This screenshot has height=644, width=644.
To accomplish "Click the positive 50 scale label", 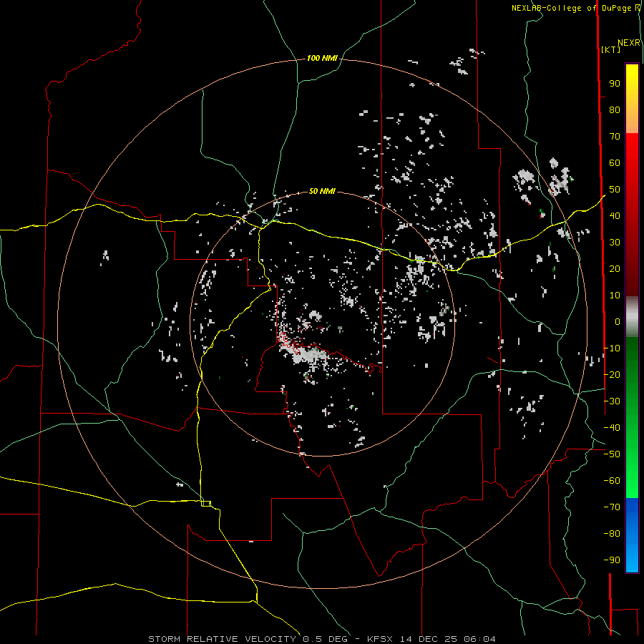I will 615,190.
